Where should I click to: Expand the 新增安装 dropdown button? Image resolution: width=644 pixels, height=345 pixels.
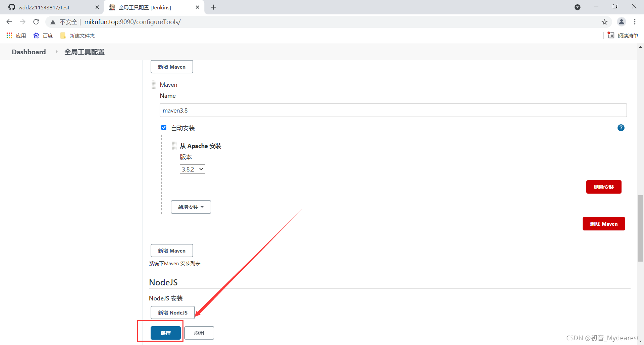191,207
